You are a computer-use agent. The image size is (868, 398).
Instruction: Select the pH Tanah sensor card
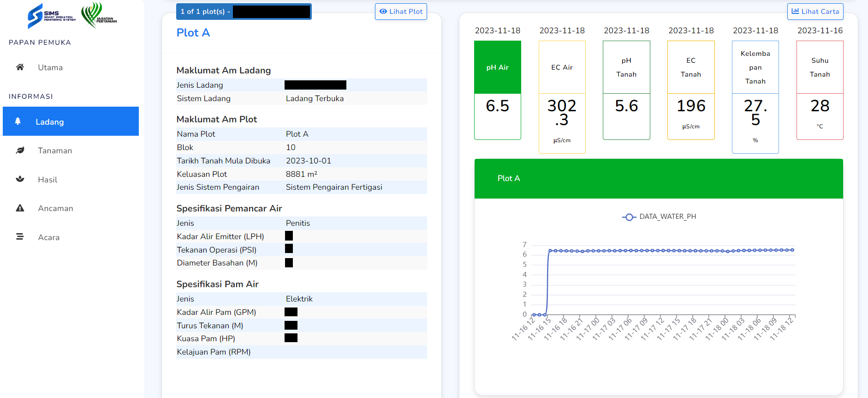[x=626, y=90]
